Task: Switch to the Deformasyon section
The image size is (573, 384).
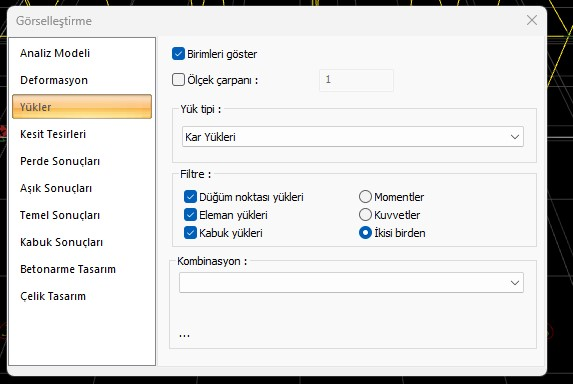Action: coord(82,80)
